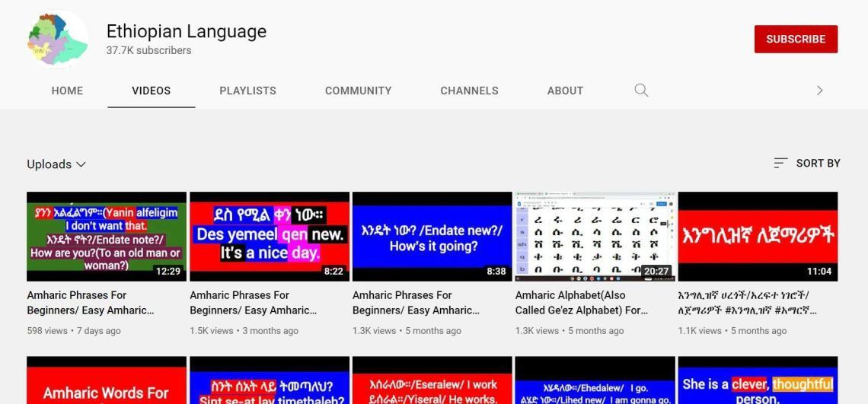This screenshot has width=868, height=404.
Task: Expand the Uploads dropdown
Action: click(x=56, y=164)
